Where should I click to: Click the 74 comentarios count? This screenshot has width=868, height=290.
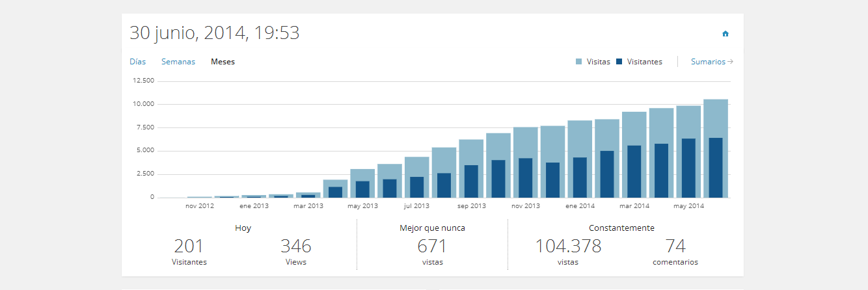(x=675, y=246)
